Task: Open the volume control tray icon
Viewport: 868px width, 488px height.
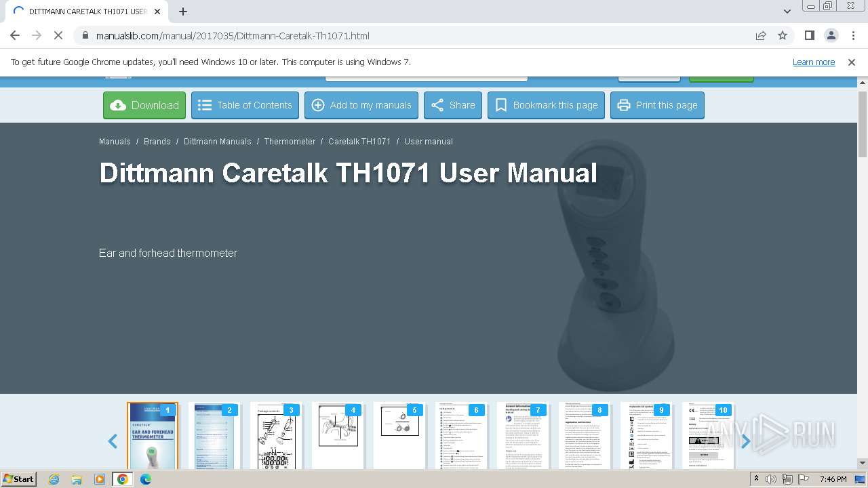Action: tap(770, 479)
